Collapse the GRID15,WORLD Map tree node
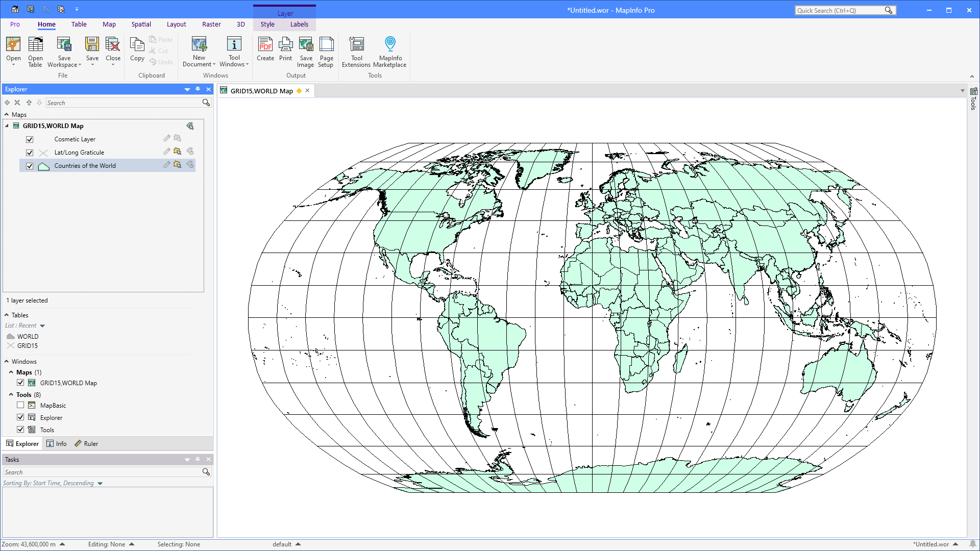 tap(7, 126)
